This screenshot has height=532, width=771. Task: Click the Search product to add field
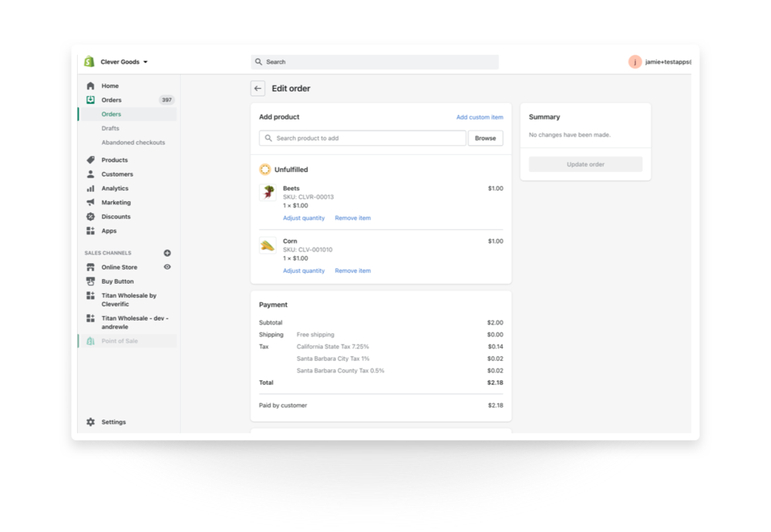(x=362, y=138)
